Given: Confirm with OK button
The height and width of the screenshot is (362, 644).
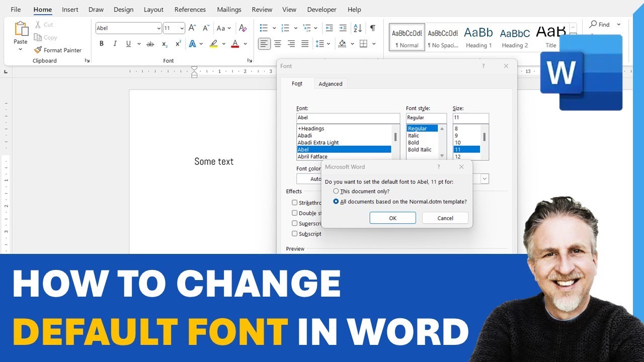Looking at the screenshot, I should [392, 218].
